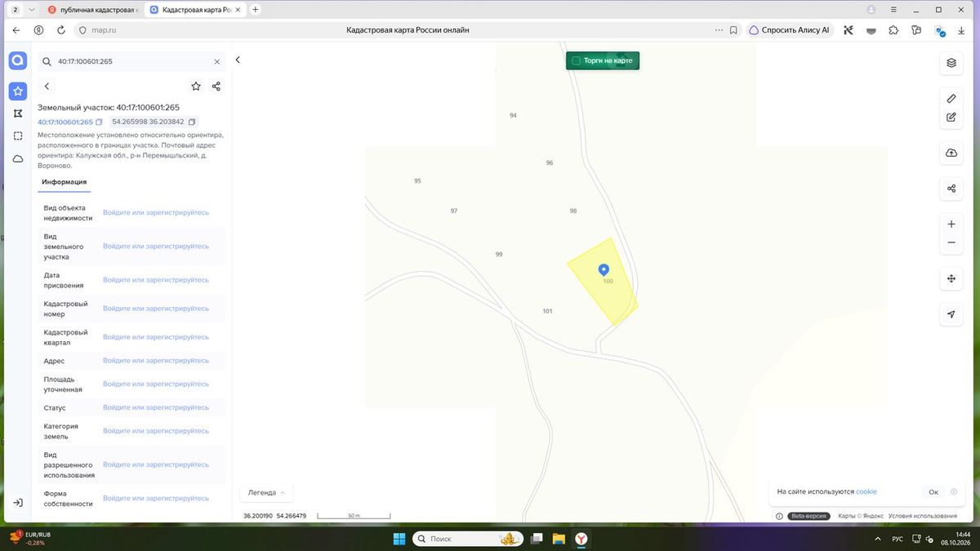Open the Yandex Browser main menu
980x551 pixels.
coord(895,10)
